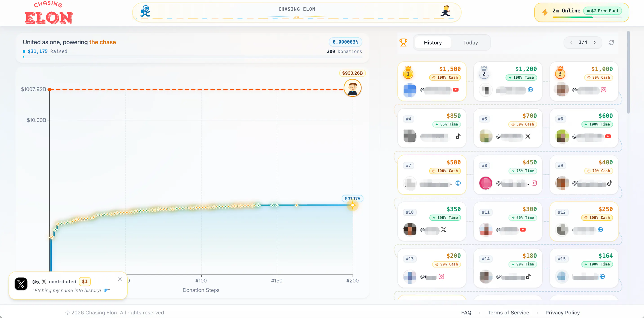Click the Instagram icon on $200 card
The image size is (644, 318).
[441, 276]
